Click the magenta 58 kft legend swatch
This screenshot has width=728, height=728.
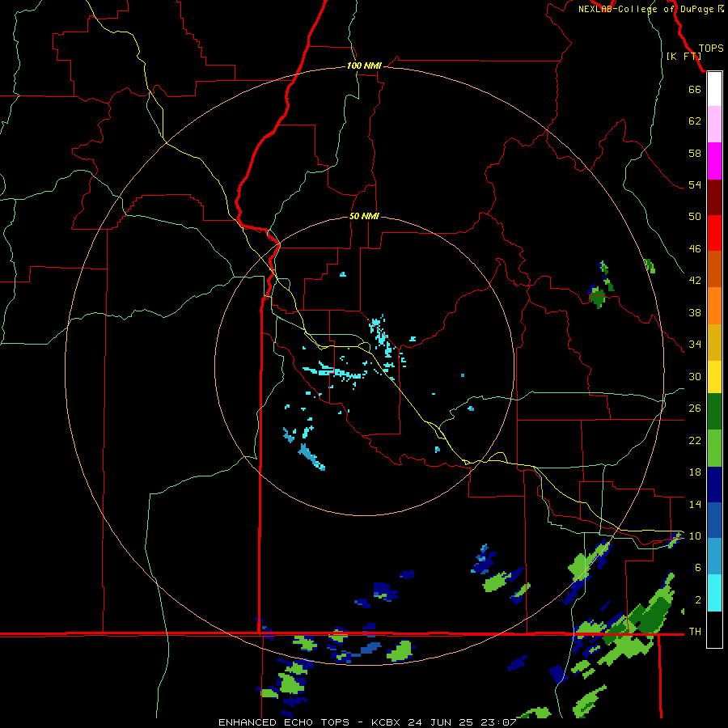click(x=714, y=161)
